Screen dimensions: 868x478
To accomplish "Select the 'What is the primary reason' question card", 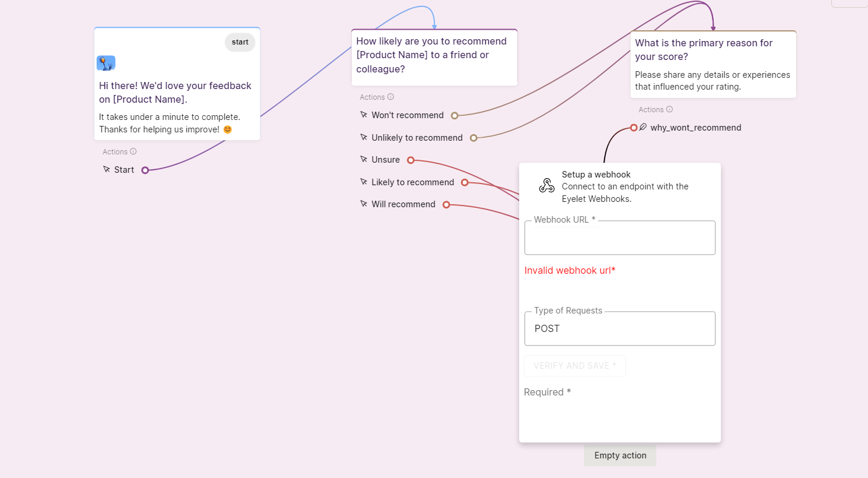I will click(x=713, y=65).
